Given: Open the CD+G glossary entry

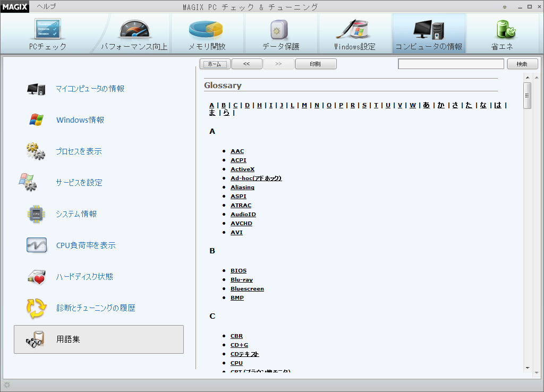Looking at the screenshot, I should 240,345.
